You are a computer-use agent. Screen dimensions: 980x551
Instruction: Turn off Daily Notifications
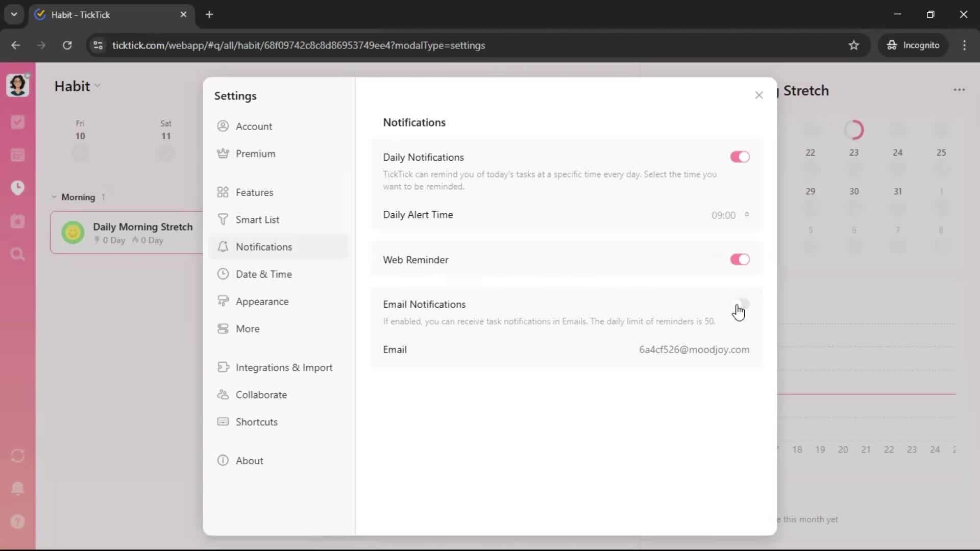pos(740,157)
